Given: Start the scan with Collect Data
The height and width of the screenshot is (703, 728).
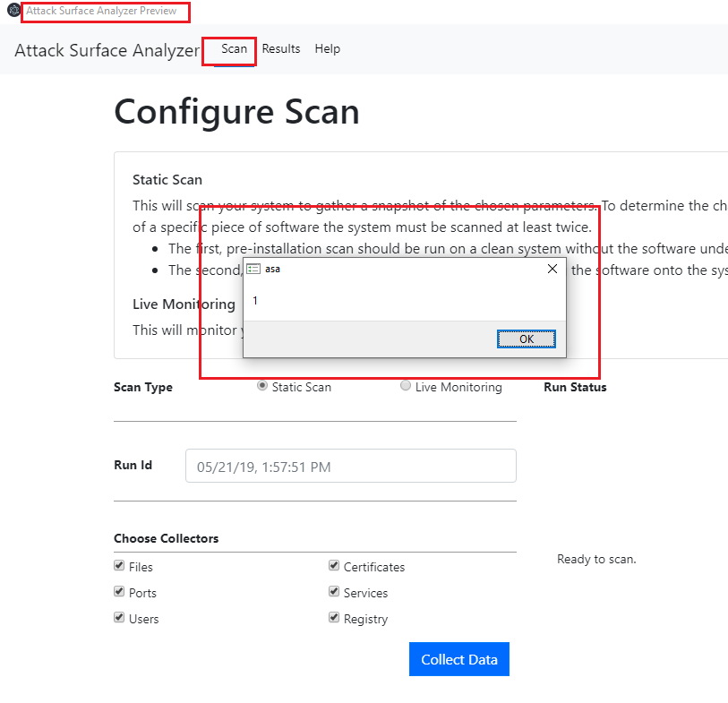Looking at the screenshot, I should [x=458, y=659].
